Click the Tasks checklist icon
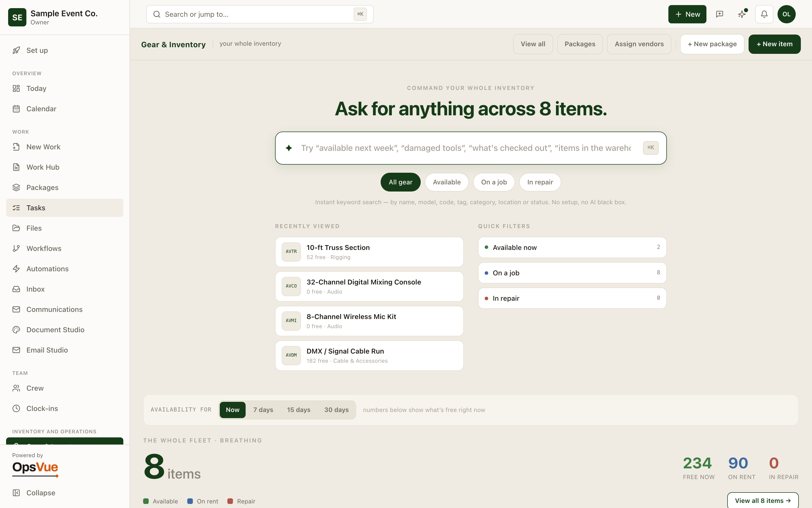 pyautogui.click(x=16, y=208)
